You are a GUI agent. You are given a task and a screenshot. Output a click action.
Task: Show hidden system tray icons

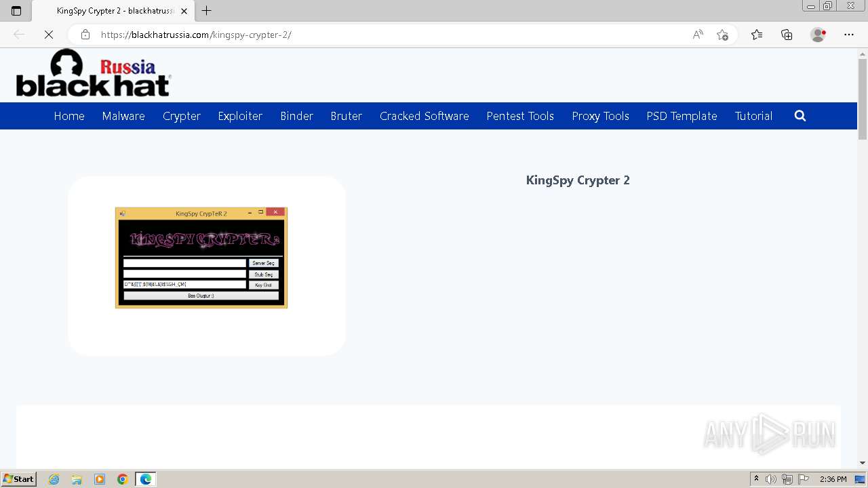pyautogui.click(x=756, y=479)
